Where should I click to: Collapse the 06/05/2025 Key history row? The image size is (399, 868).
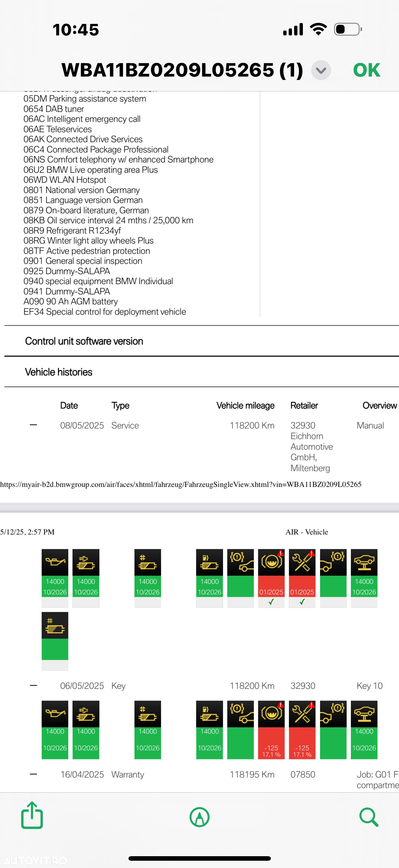coord(33,686)
